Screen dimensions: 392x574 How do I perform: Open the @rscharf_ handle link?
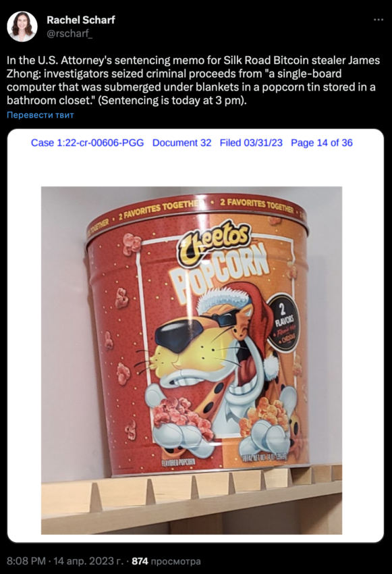point(69,34)
